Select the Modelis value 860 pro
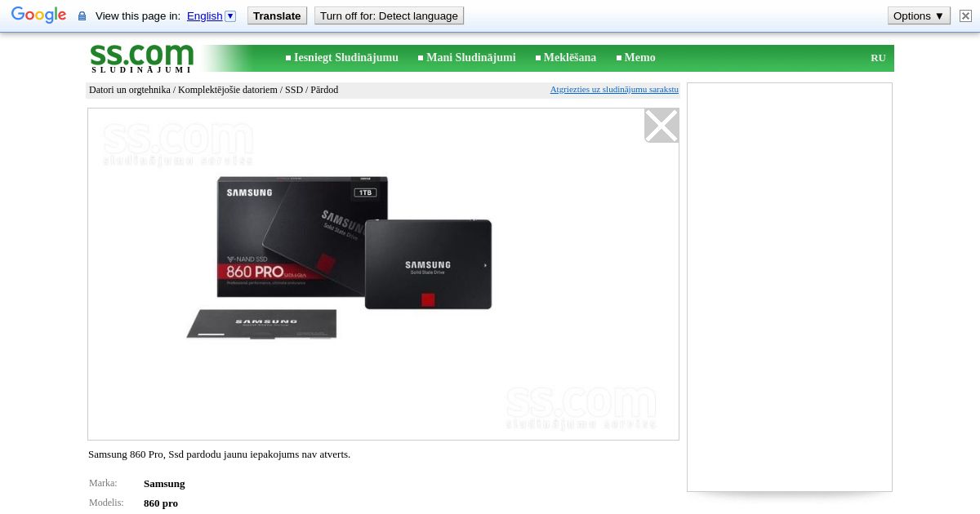 tap(161, 503)
